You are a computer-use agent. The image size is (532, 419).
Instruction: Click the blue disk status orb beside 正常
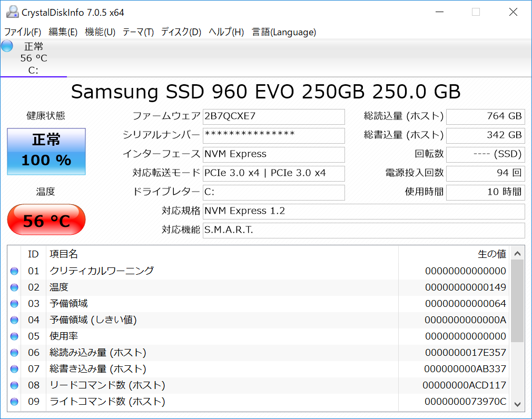[7, 46]
